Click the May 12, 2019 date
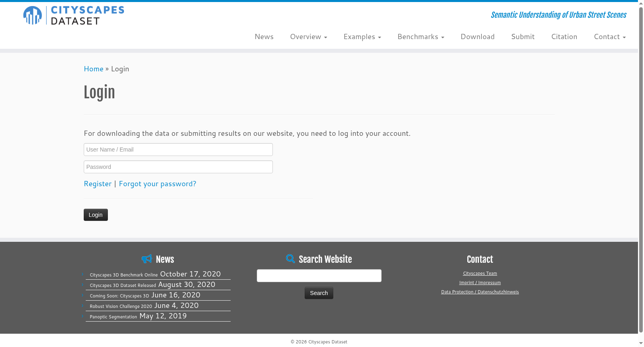 (x=163, y=316)
